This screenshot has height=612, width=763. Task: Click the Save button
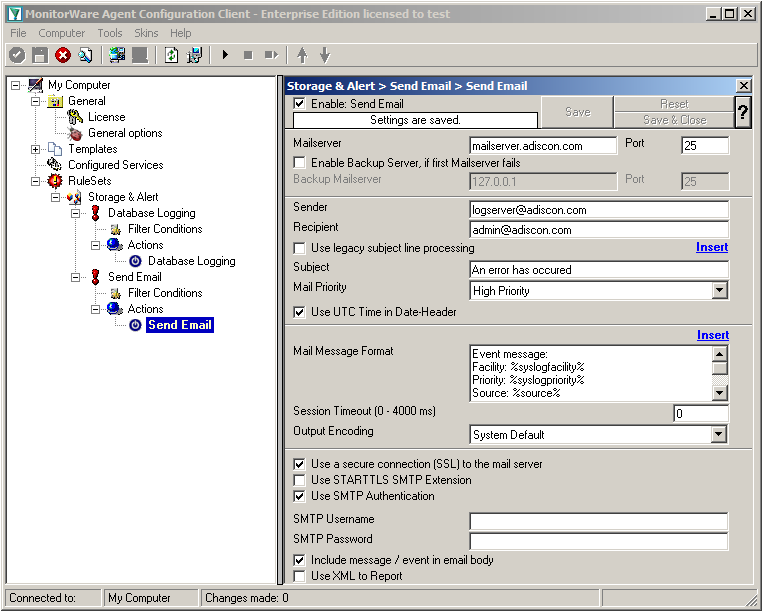pyautogui.click(x=578, y=112)
